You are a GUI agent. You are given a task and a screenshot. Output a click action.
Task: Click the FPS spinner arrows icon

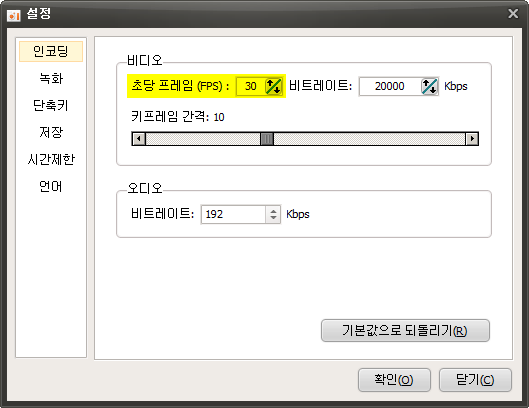(x=274, y=86)
